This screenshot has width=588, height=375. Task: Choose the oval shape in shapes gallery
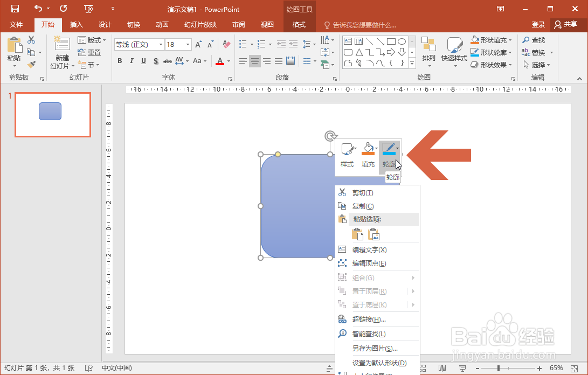pyautogui.click(x=402, y=41)
